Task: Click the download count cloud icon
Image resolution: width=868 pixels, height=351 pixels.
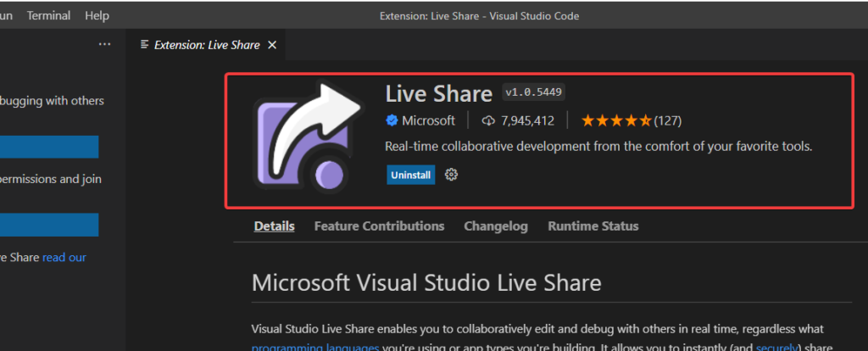Action: (488, 120)
